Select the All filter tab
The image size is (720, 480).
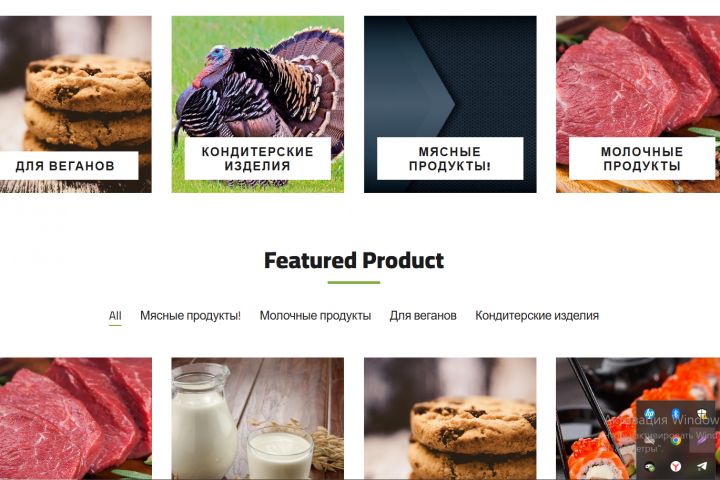pyautogui.click(x=115, y=316)
